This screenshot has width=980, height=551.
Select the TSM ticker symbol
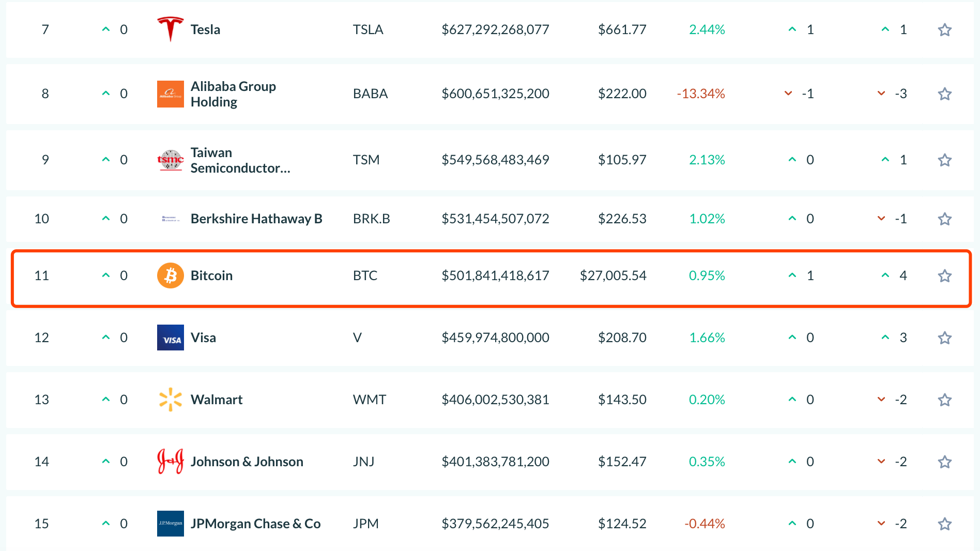tap(366, 160)
